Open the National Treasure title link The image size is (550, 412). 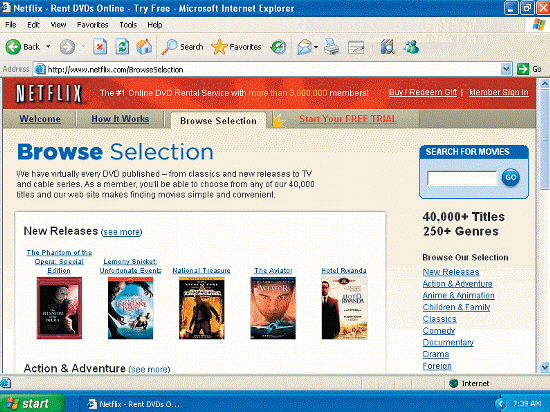tap(201, 271)
